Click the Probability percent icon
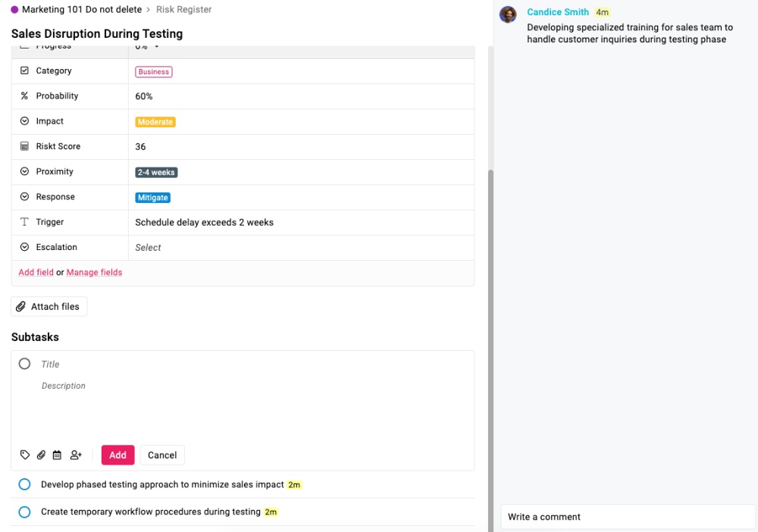 coord(24,96)
